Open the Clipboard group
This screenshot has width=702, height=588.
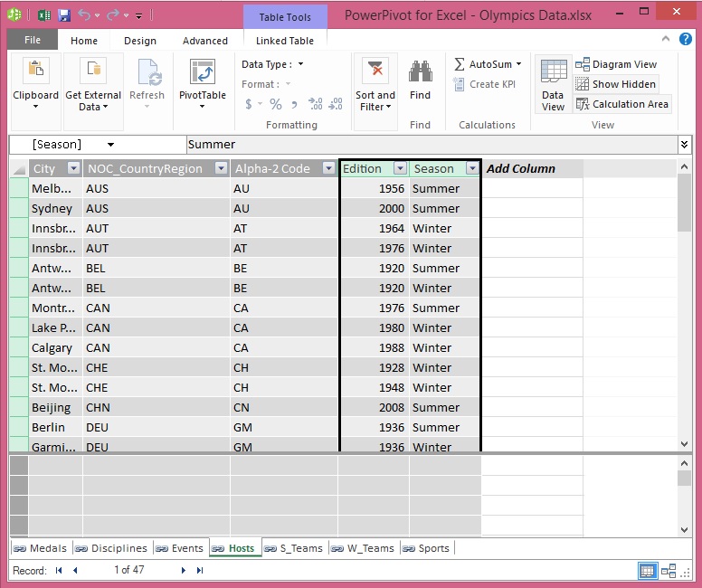click(36, 85)
